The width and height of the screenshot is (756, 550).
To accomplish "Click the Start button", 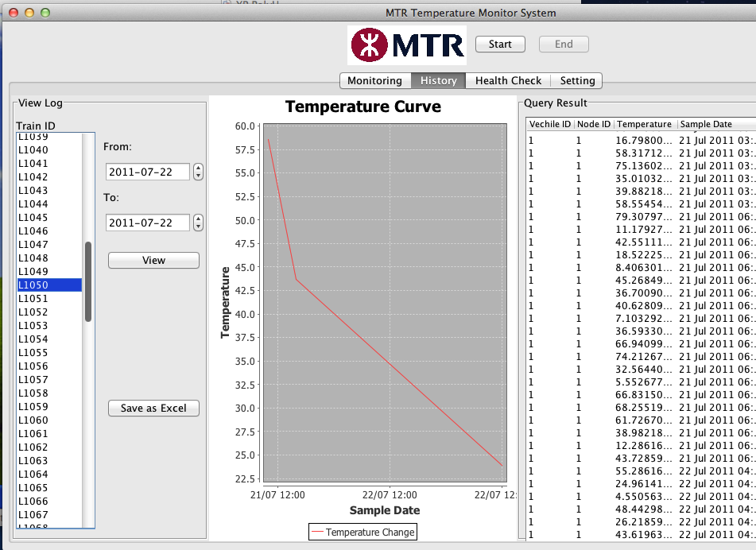I will [x=500, y=45].
